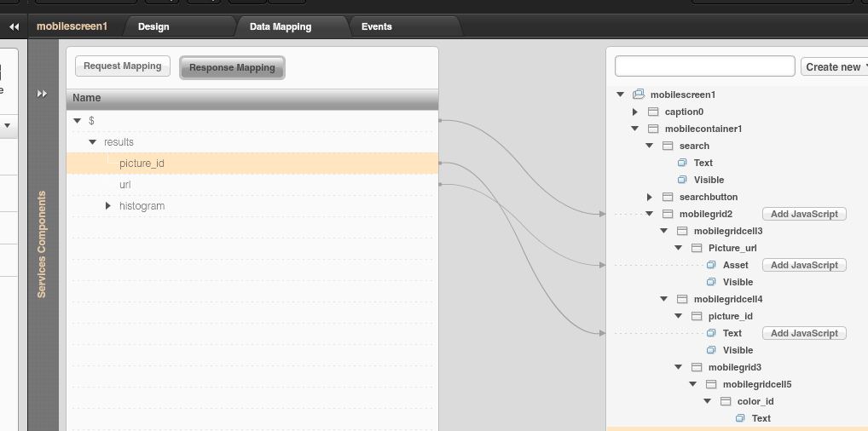868x431 pixels.
Task: Click the caption0 component icon
Action: click(653, 112)
